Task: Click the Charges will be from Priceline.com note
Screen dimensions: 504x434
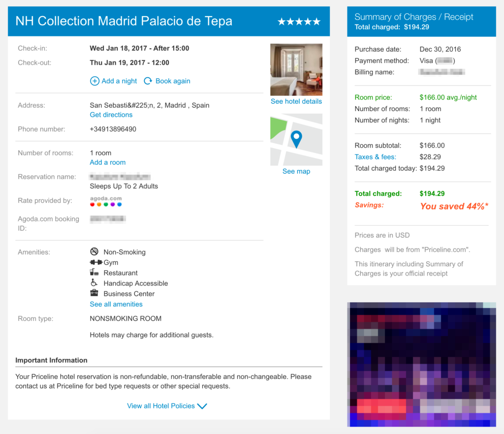Action: click(x=412, y=249)
